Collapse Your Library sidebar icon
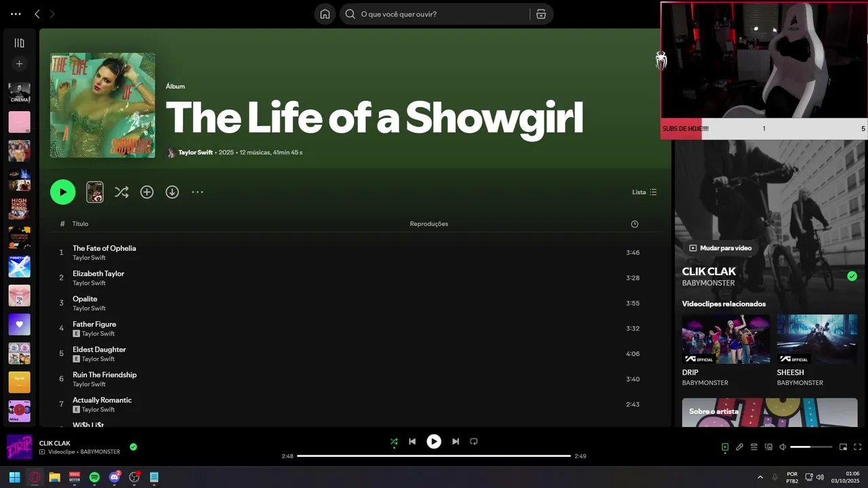This screenshot has height=488, width=868. tap(20, 43)
